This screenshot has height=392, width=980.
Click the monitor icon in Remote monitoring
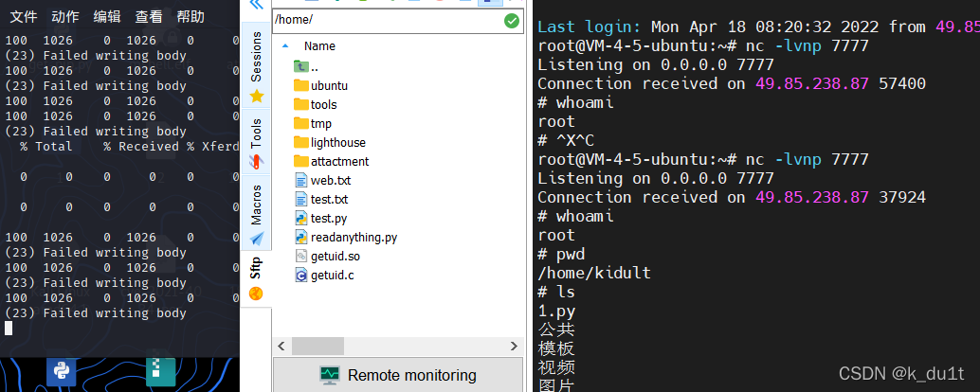pos(330,375)
